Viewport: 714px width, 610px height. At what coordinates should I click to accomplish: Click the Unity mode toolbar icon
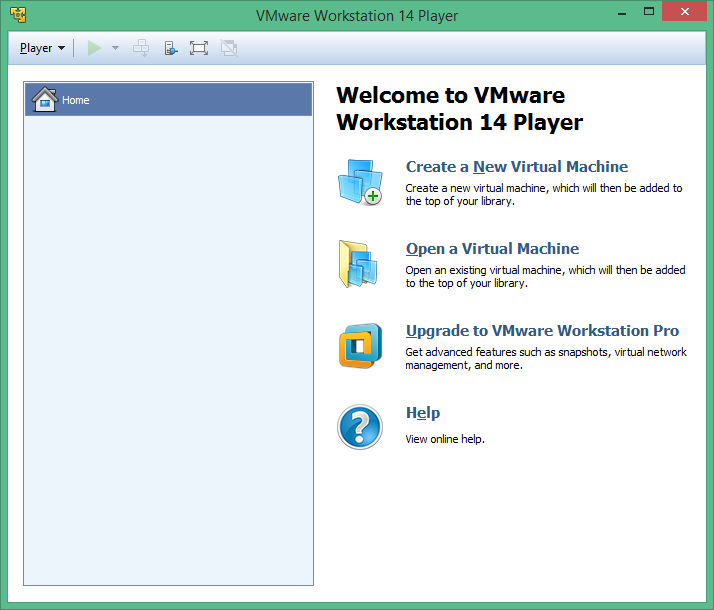229,48
